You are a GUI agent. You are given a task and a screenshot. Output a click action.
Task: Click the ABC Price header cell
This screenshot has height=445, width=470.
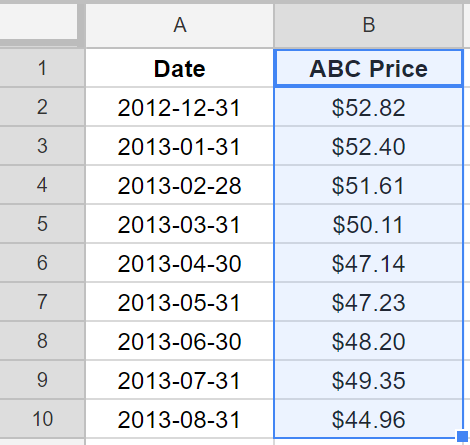click(x=368, y=68)
